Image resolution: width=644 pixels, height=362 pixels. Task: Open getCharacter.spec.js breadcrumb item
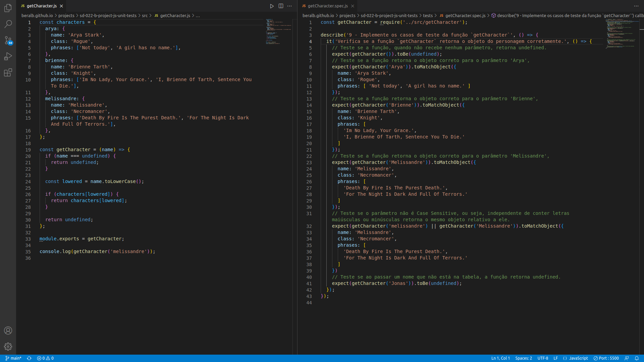click(x=462, y=15)
